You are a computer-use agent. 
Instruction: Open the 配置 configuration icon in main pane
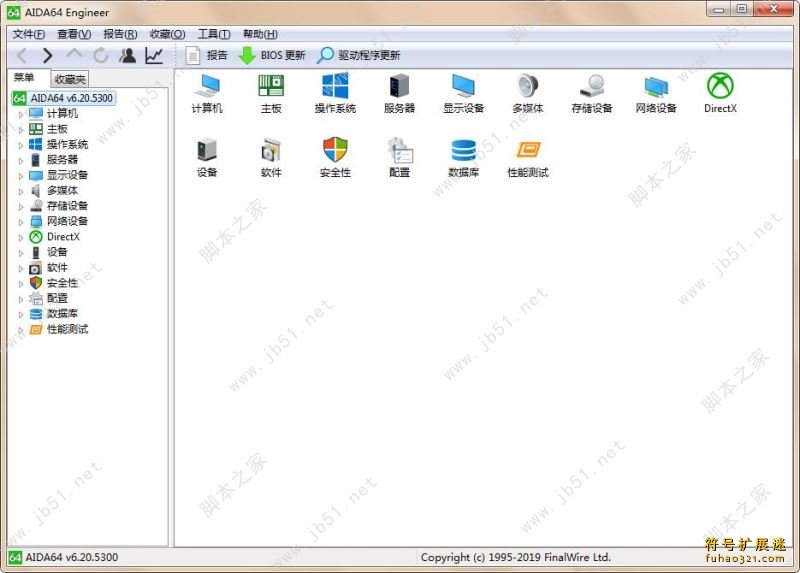pyautogui.click(x=399, y=158)
